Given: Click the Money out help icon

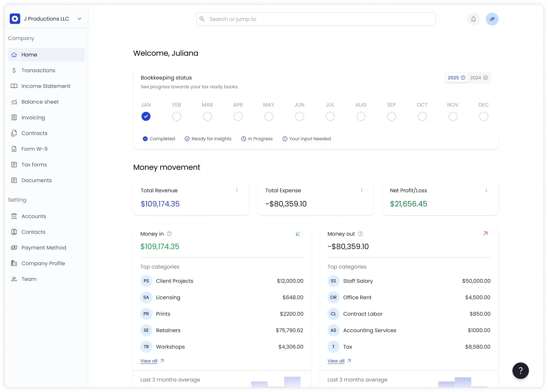Looking at the screenshot, I should click(361, 234).
